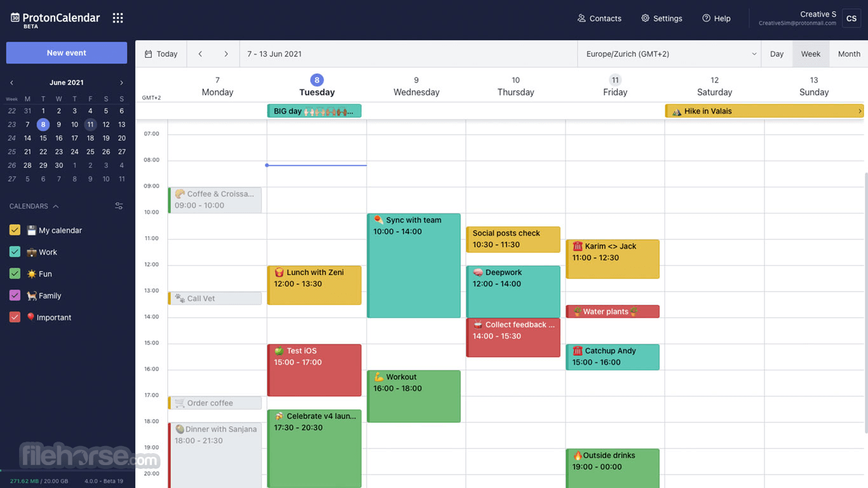The height and width of the screenshot is (488, 868).
Task: Toggle Work calendar checkbox
Action: tap(15, 252)
